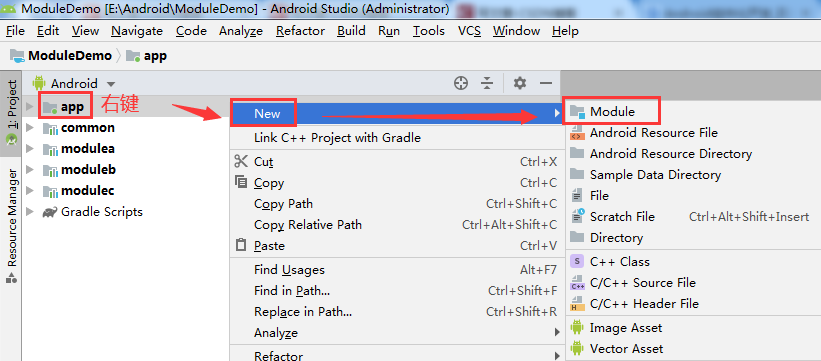Viewport: 821px width, 361px height.
Task: Expand the Gradle Scripts tree node
Action: tap(29, 212)
